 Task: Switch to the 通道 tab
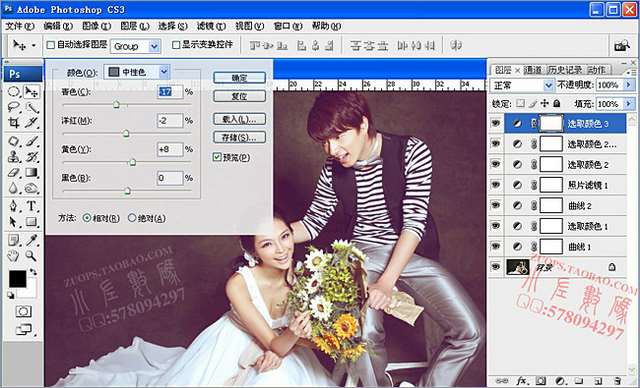(533, 70)
